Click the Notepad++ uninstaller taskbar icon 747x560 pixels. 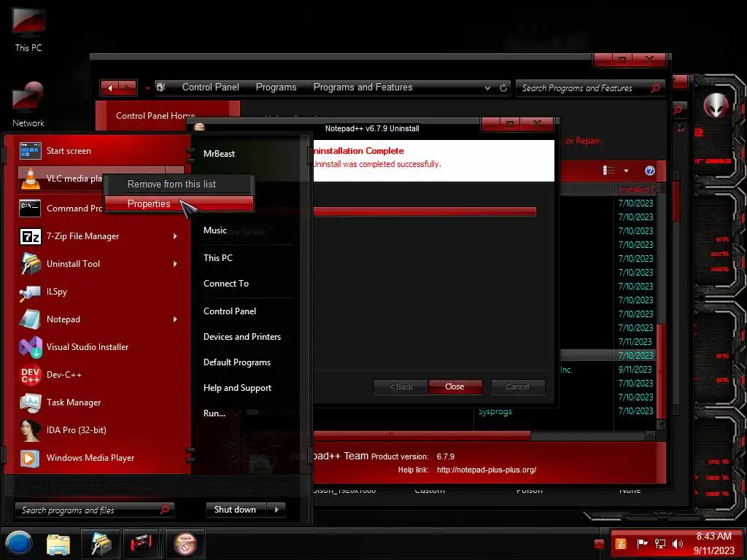[185, 544]
